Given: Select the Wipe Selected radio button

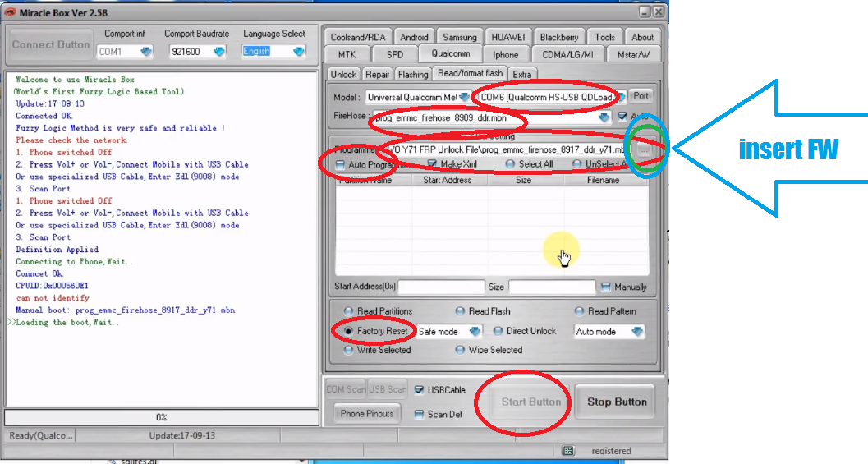Looking at the screenshot, I should [460, 350].
